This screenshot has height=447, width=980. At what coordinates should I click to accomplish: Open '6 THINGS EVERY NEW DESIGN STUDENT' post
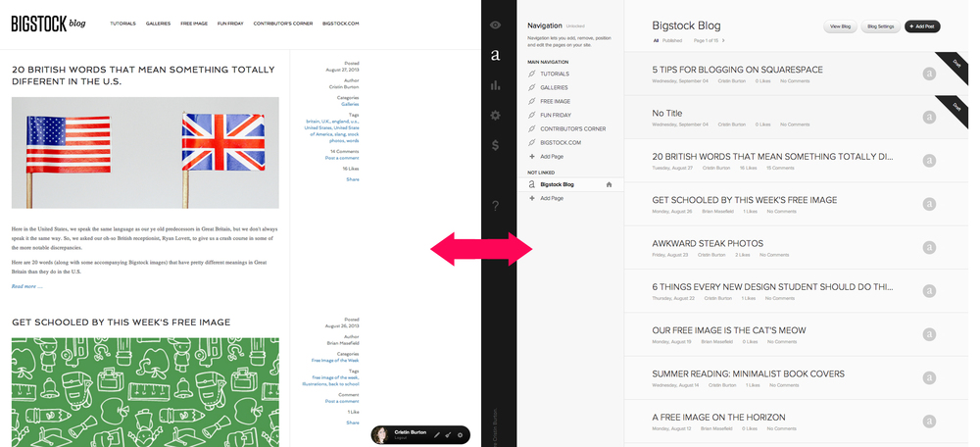click(772, 287)
